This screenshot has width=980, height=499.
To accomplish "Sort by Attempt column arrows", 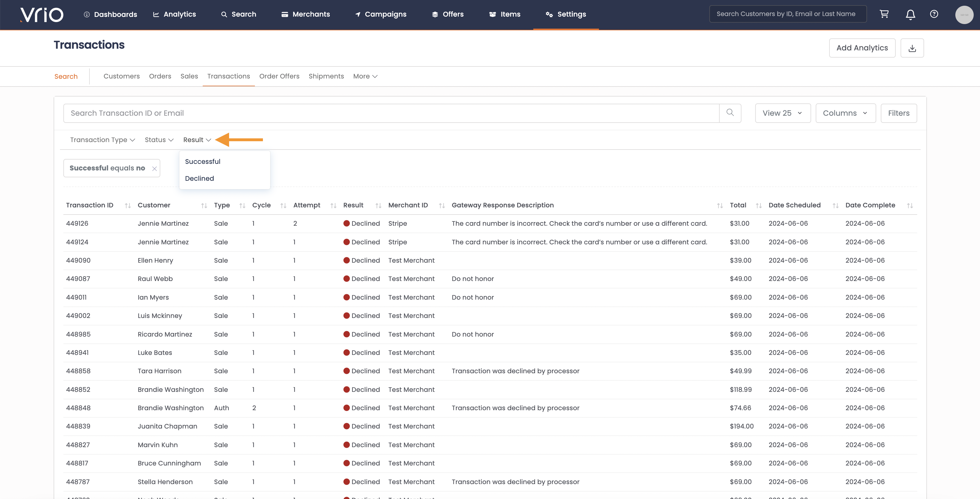I will (x=333, y=206).
